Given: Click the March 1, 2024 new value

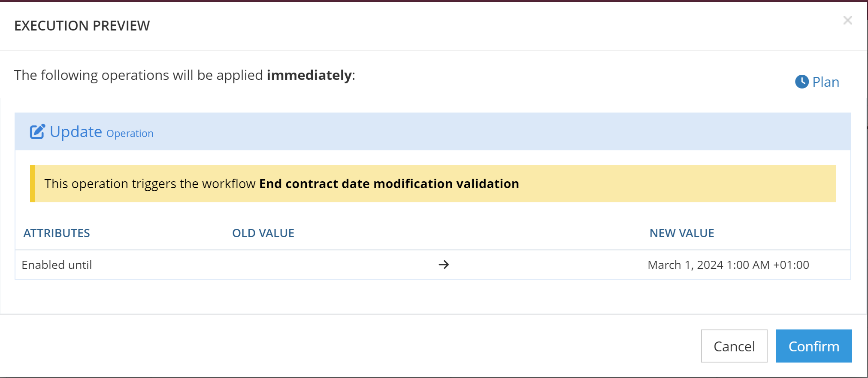Looking at the screenshot, I should (728, 265).
